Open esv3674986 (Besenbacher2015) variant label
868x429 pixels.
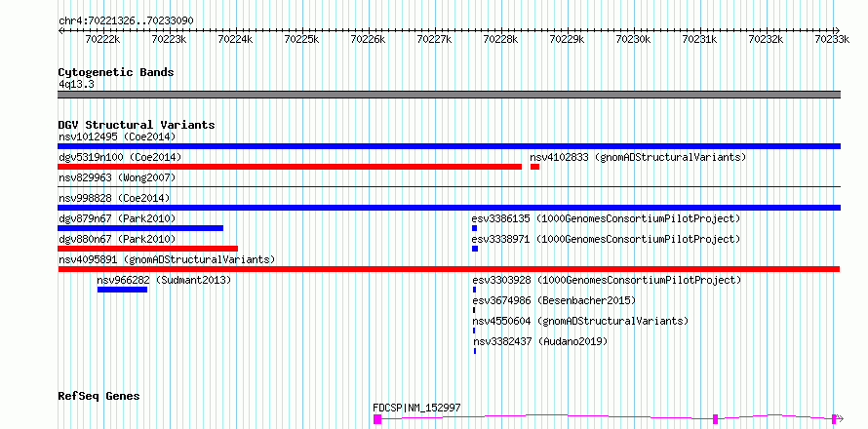pyautogui.click(x=554, y=300)
